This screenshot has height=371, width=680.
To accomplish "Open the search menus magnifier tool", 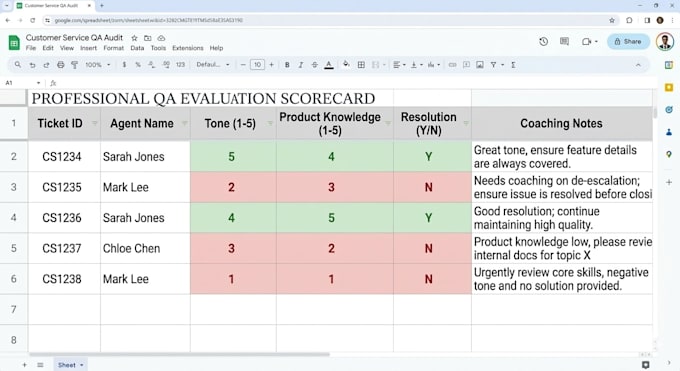I will (x=18, y=65).
